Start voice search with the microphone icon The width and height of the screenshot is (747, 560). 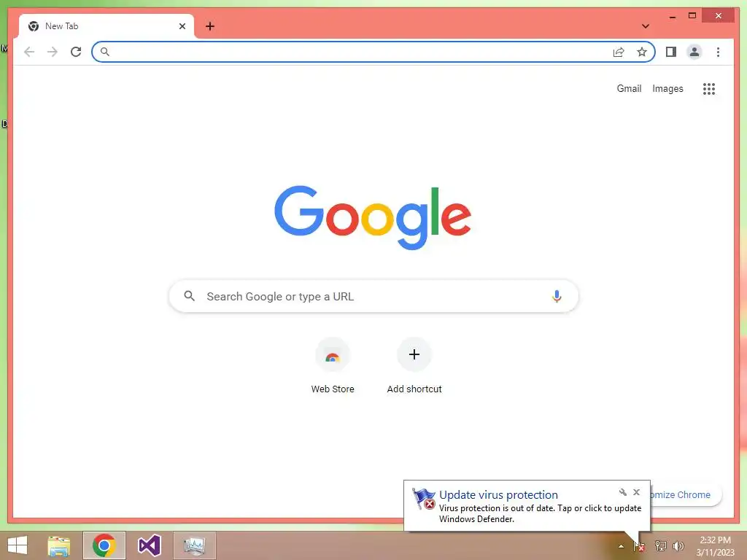(x=557, y=296)
